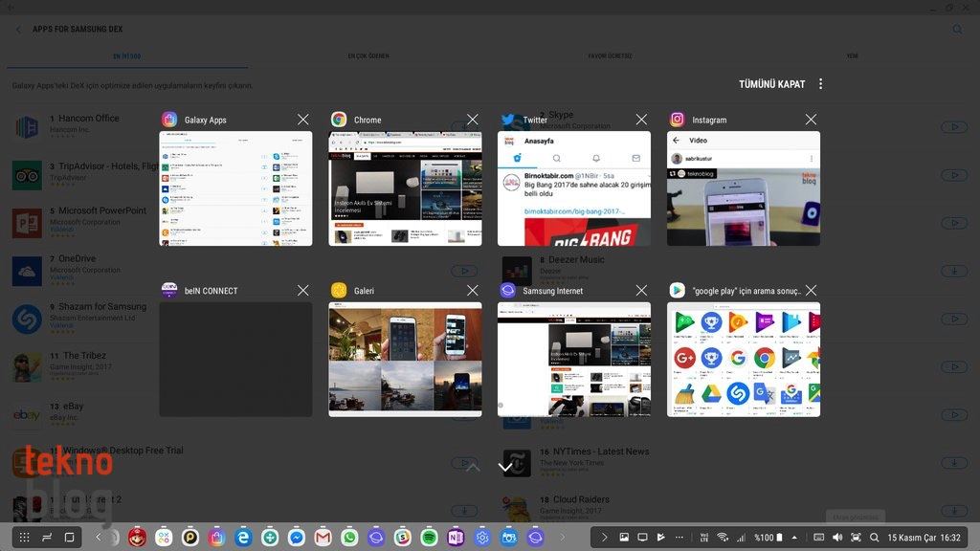
Task: Launch the Super Mario taskbar icon
Action: pos(137,538)
